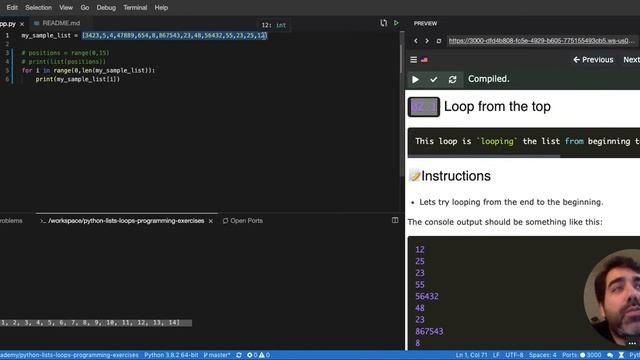Viewport: 640px width, 360px height.
Task: Run the Python file with the green play icon
Action: tap(396, 23)
